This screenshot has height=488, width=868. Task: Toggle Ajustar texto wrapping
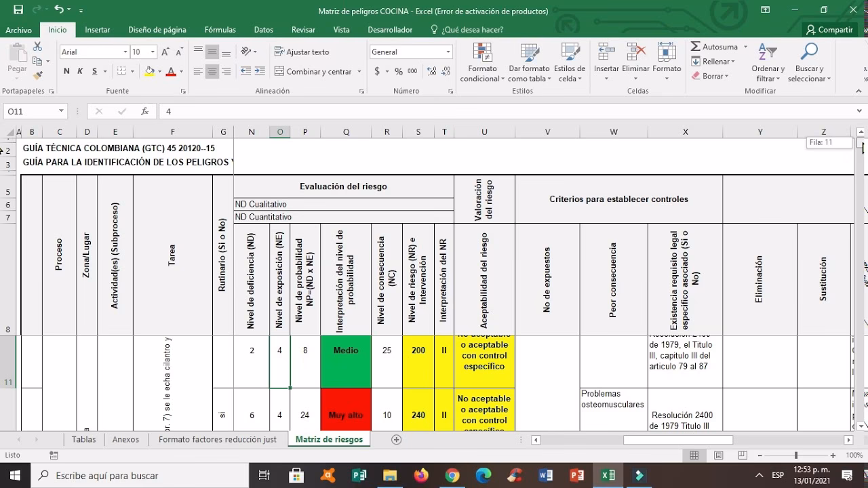click(302, 52)
